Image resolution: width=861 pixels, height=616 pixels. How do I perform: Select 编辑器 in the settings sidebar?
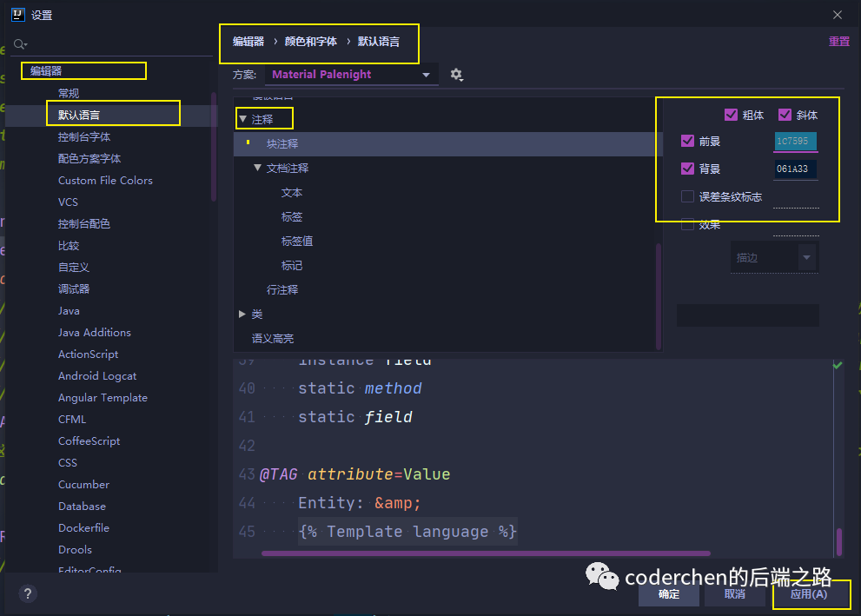tap(46, 71)
